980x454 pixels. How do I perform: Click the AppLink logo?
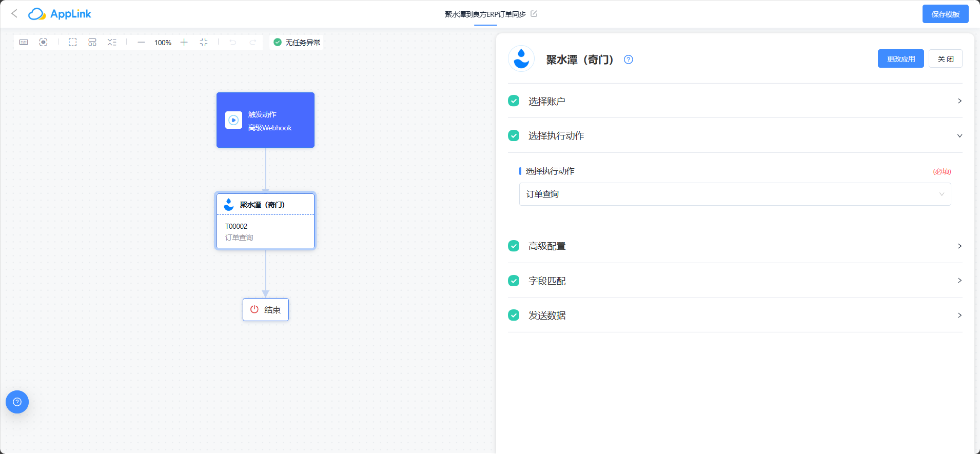click(60, 14)
